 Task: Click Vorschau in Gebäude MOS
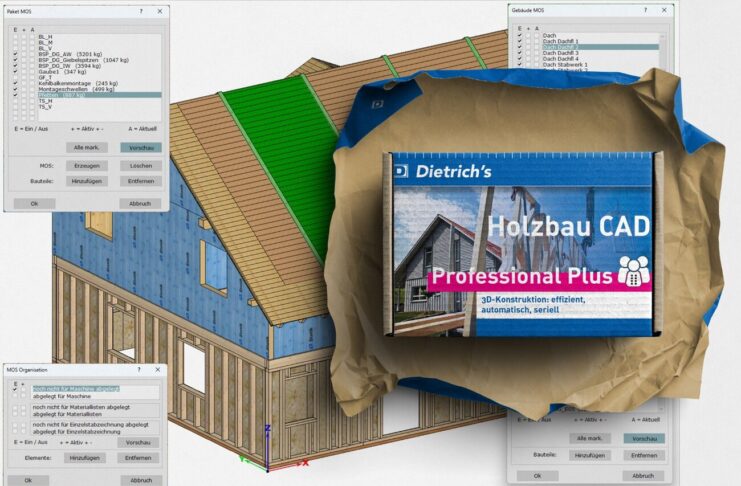tap(644, 438)
